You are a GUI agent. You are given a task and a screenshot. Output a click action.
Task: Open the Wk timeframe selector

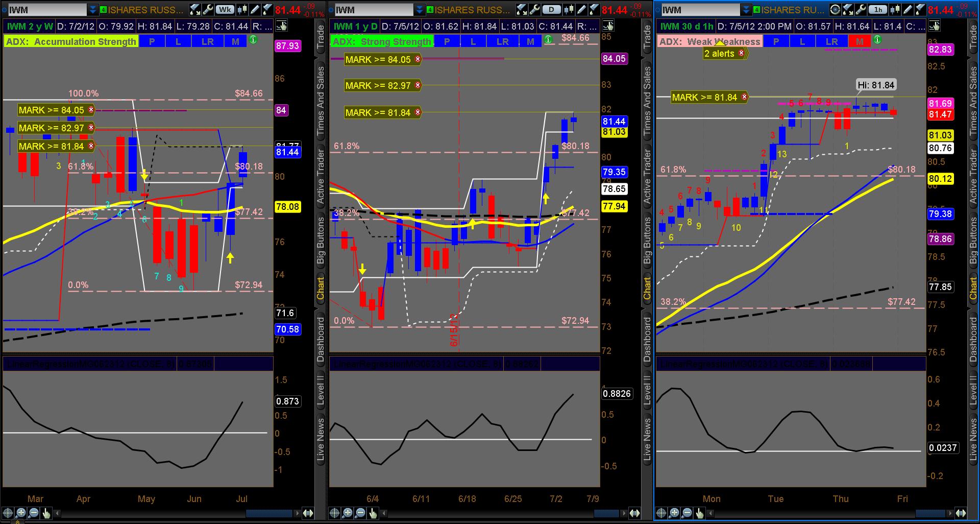[225, 10]
